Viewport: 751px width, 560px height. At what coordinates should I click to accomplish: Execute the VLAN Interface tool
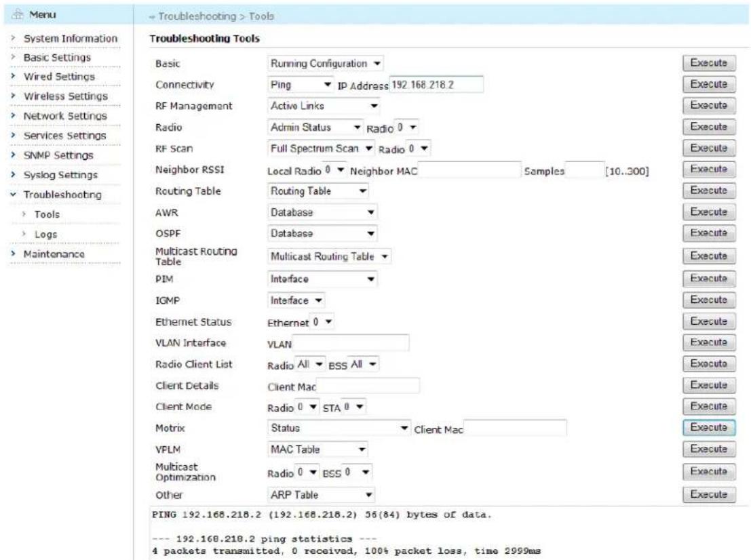point(709,342)
